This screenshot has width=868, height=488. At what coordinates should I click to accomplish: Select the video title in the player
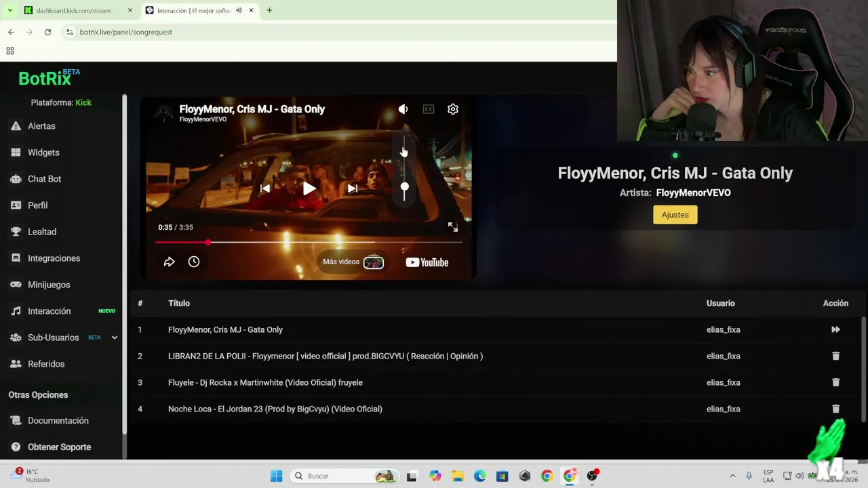click(x=252, y=109)
